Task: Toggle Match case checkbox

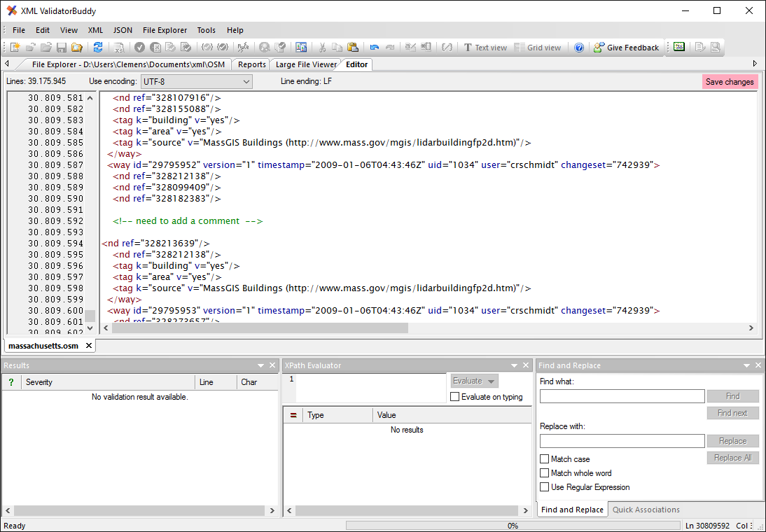Action: click(544, 458)
